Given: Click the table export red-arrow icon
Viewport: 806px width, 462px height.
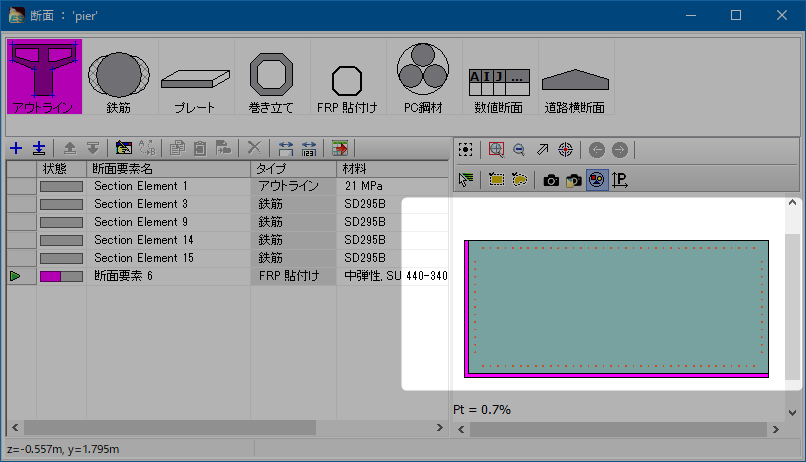Looking at the screenshot, I should pyautogui.click(x=339, y=149).
